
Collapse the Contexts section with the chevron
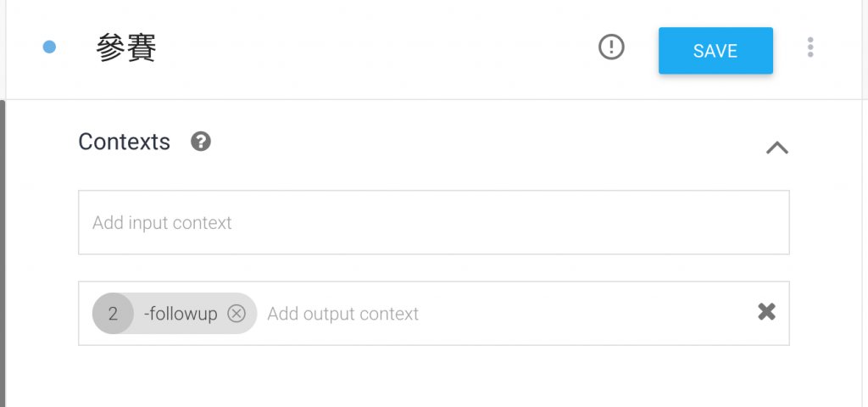click(x=776, y=148)
